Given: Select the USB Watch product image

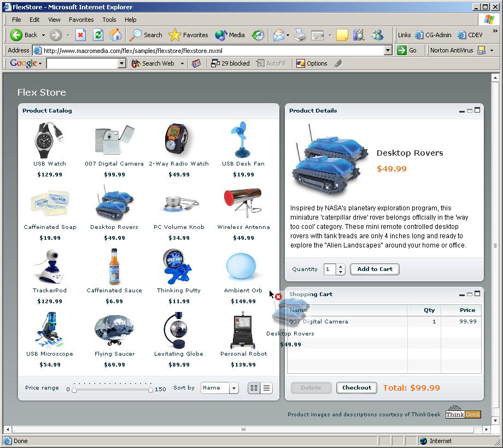Looking at the screenshot, I should [49, 140].
